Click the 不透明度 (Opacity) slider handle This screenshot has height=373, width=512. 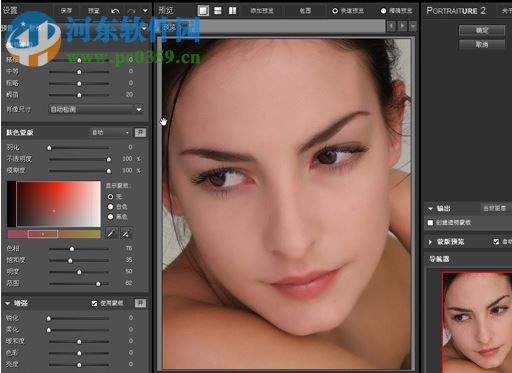[x=109, y=159]
